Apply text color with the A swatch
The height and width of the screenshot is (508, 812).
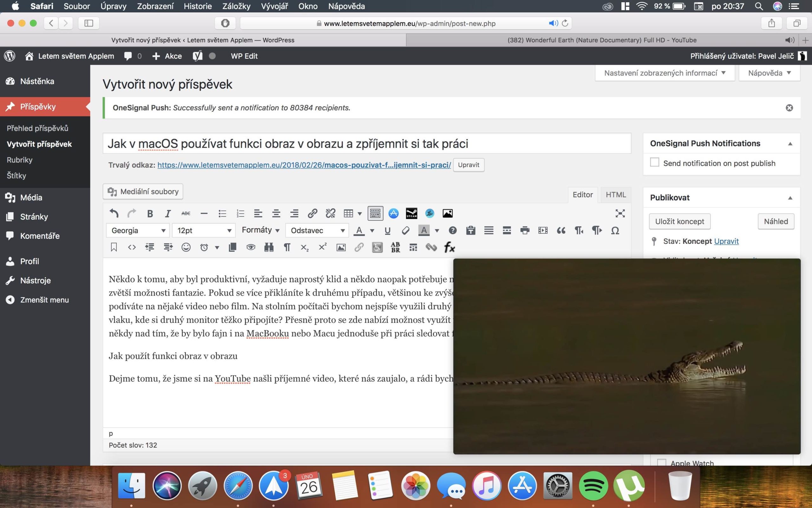click(x=359, y=231)
